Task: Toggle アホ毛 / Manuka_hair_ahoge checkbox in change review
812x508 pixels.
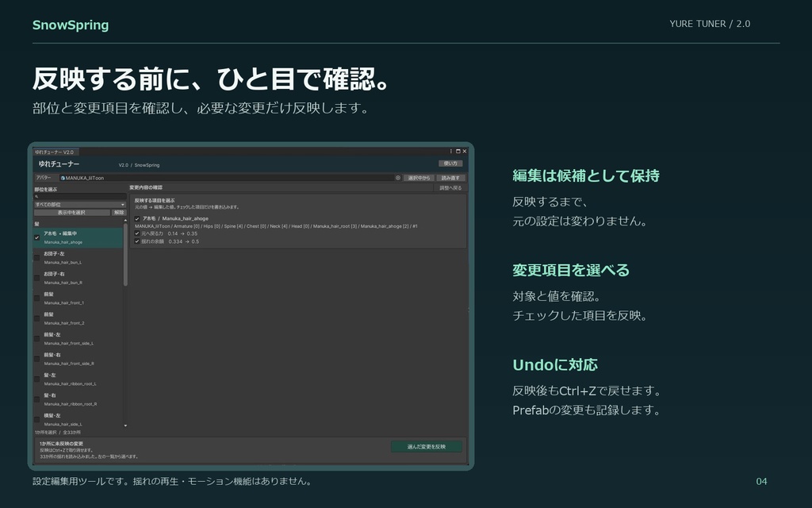Action: (x=137, y=219)
